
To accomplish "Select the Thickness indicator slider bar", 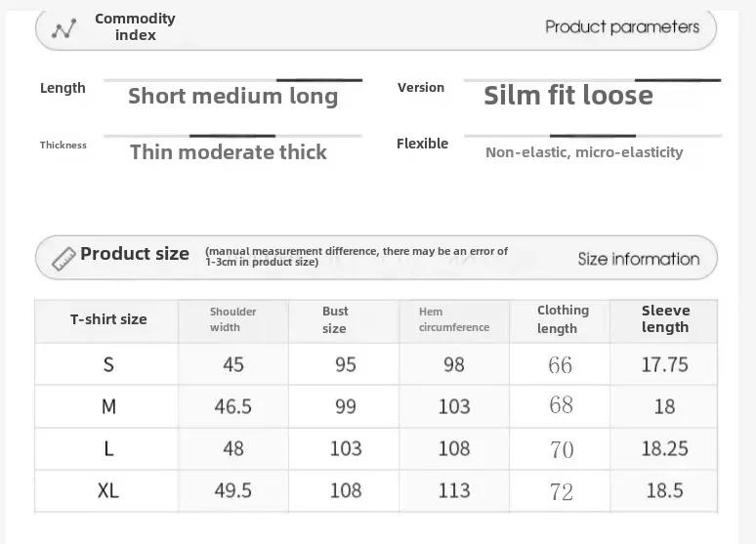I will 232,136.
